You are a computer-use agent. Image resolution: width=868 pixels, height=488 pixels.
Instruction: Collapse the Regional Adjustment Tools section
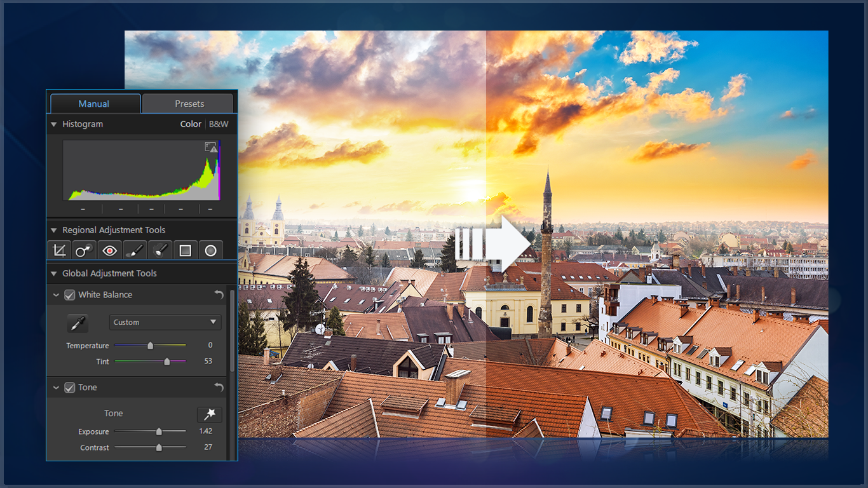click(x=53, y=230)
